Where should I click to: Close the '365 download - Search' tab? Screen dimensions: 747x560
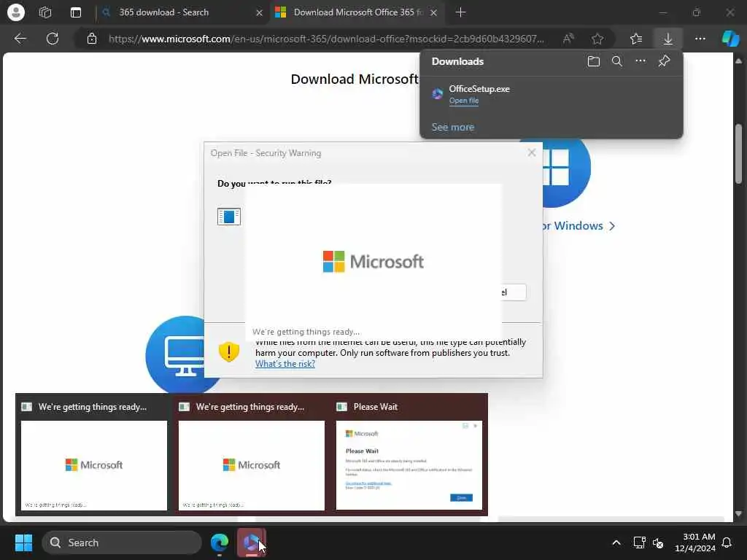tap(259, 13)
